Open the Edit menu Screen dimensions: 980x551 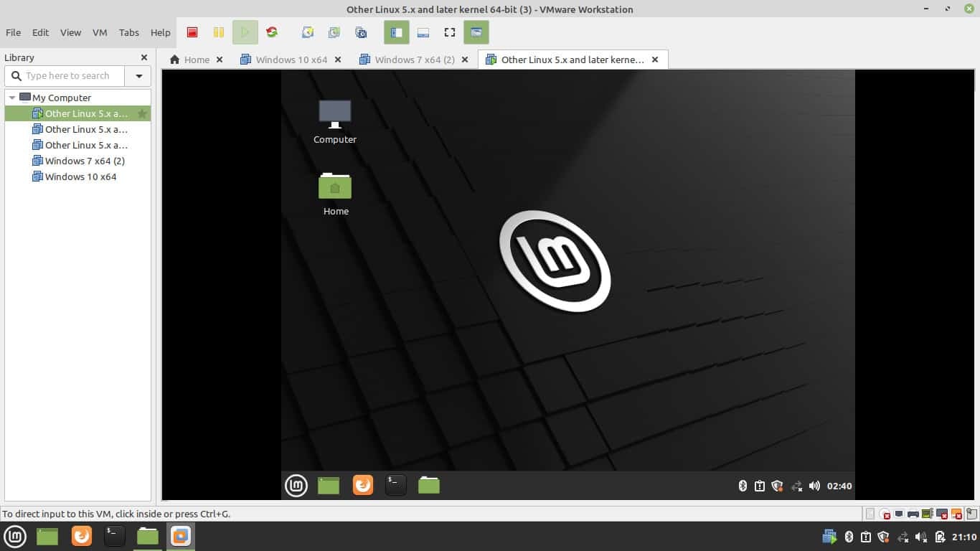41,32
